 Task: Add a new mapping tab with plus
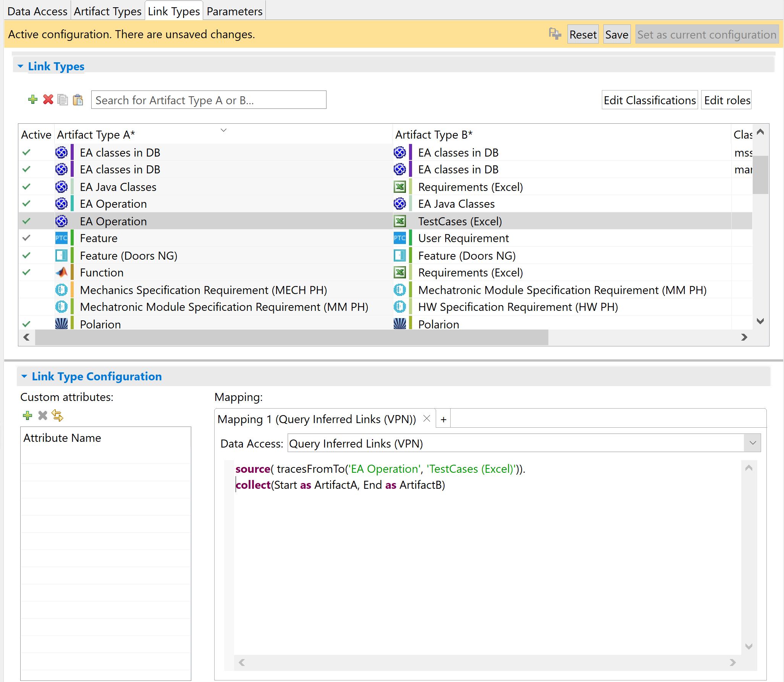pyautogui.click(x=443, y=419)
